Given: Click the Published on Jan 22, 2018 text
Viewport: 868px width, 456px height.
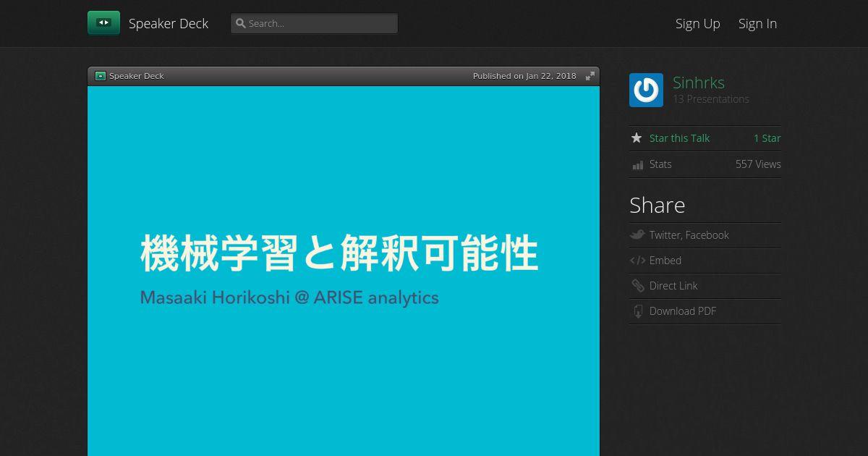Looking at the screenshot, I should [524, 76].
